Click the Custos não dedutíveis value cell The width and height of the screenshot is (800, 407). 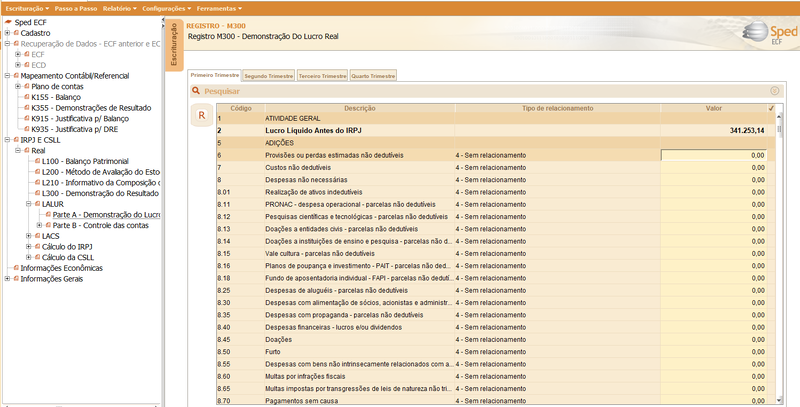[x=714, y=167]
